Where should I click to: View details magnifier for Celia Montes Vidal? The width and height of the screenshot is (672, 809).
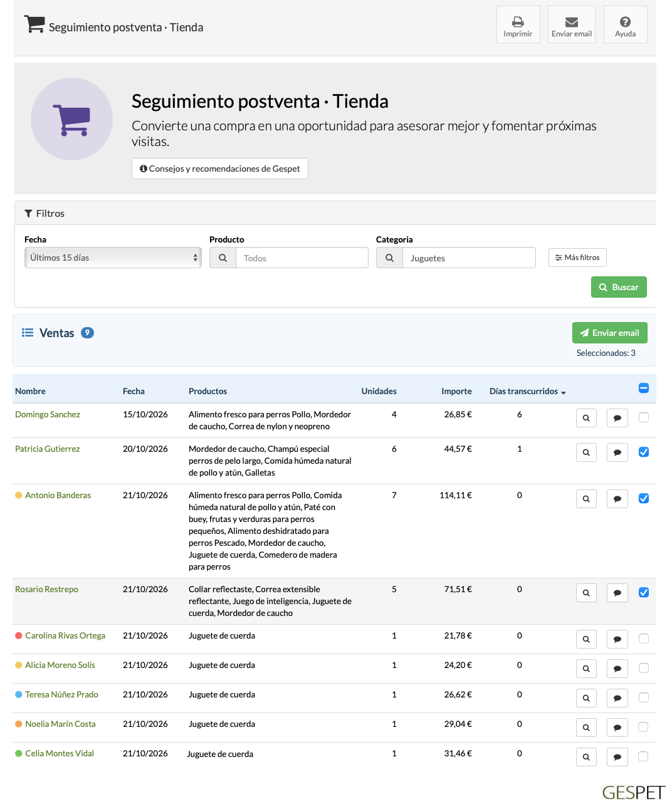coord(586,757)
